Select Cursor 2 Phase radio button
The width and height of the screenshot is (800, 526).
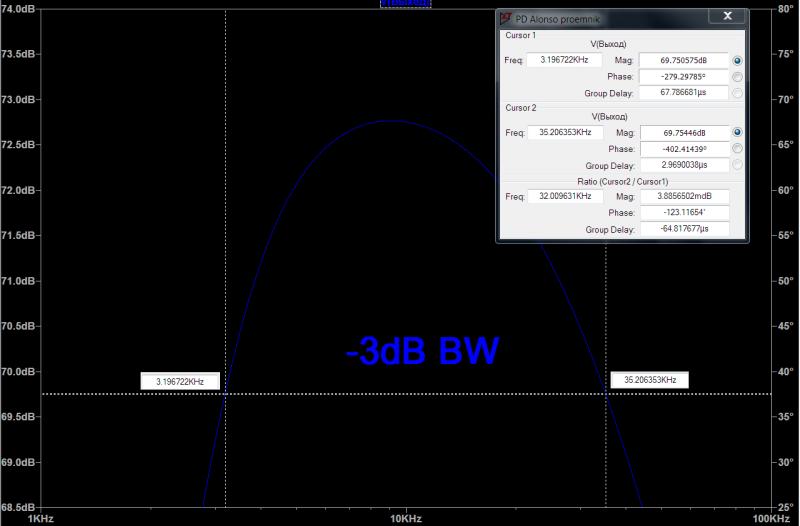click(737, 148)
